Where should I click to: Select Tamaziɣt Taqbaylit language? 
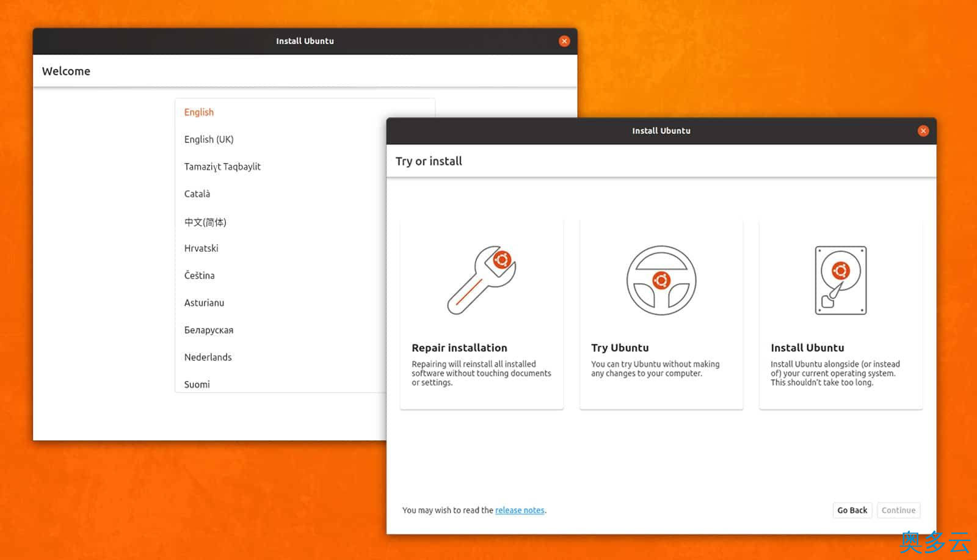pos(222,167)
